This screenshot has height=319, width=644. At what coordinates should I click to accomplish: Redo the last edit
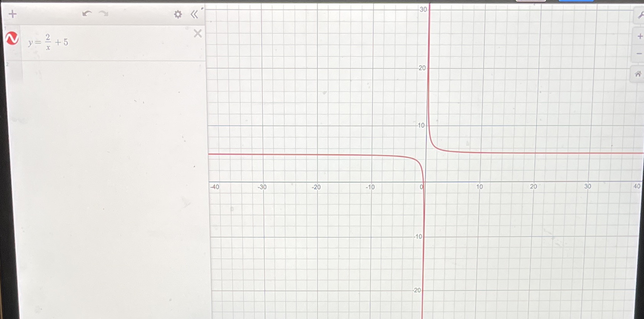coord(103,14)
